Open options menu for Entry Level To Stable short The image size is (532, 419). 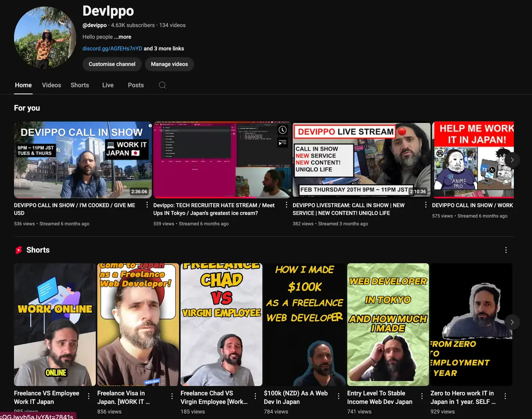tap(422, 396)
